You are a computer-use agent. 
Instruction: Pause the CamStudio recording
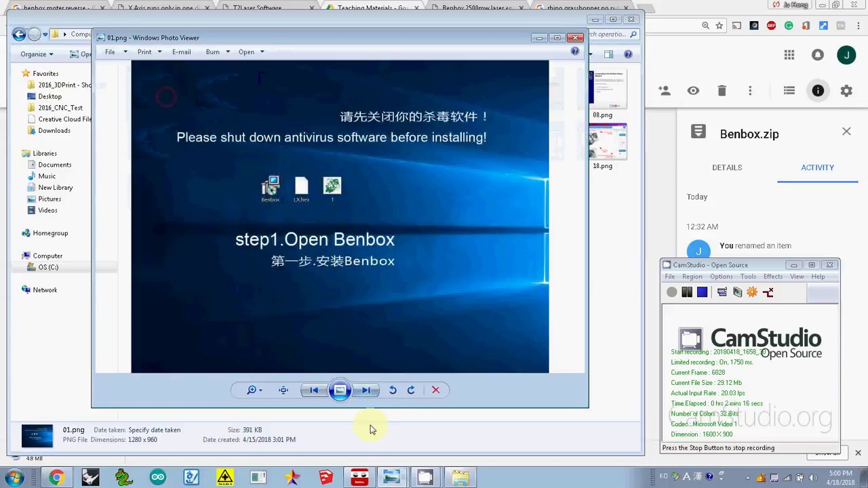687,292
